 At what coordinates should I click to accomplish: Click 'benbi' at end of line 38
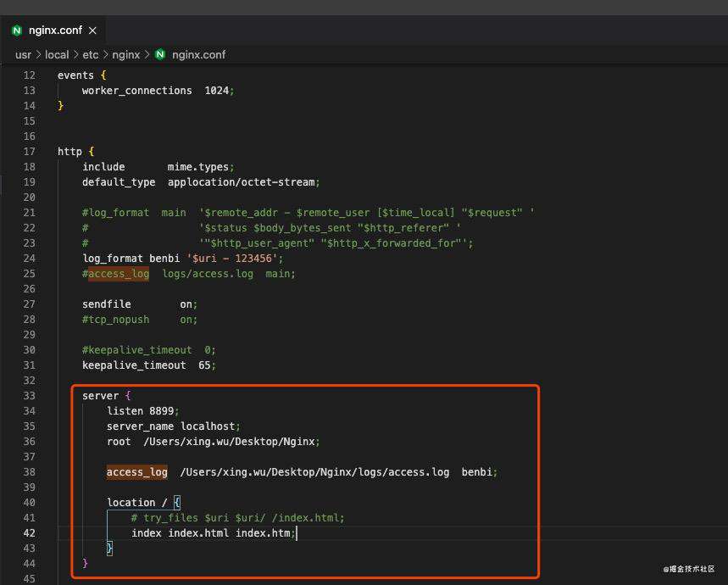476,472
